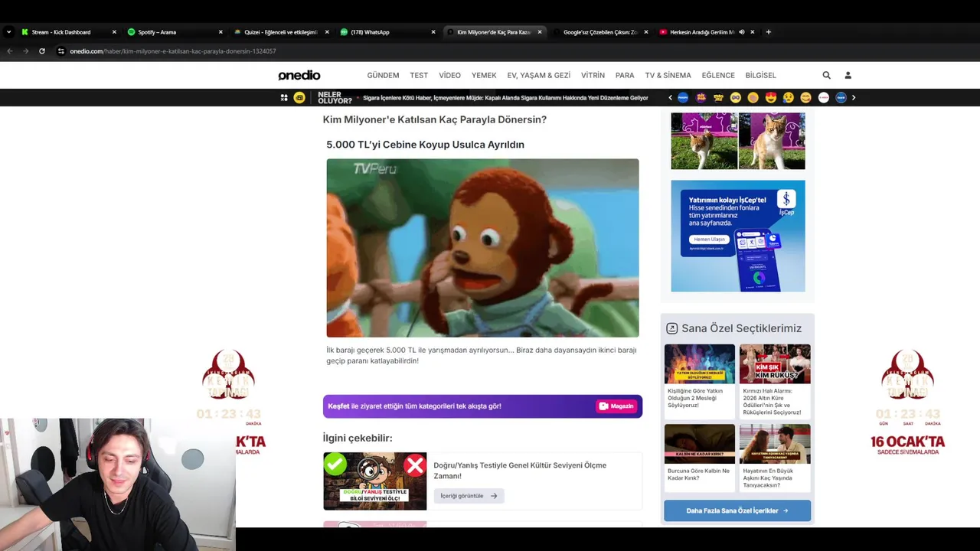Image resolution: width=980 pixels, height=551 pixels.
Task: Select the heart-eyes emoji in ticker bar
Action: [x=770, y=98]
